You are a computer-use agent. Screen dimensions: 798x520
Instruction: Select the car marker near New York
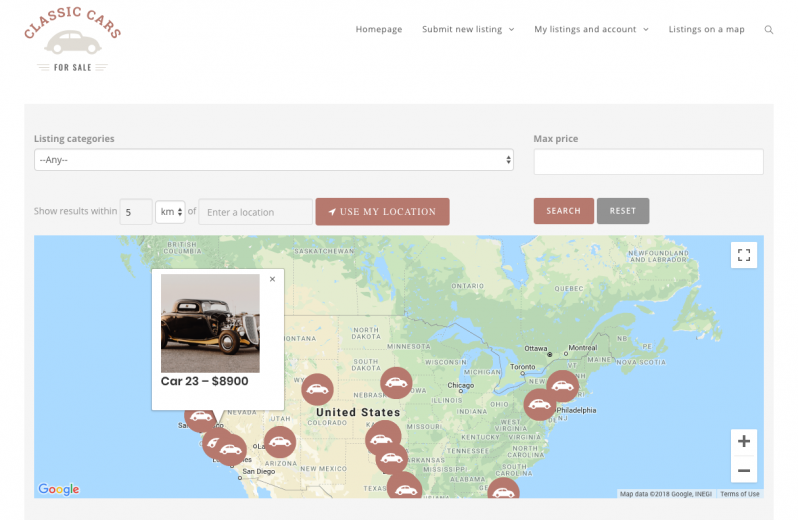click(x=562, y=386)
